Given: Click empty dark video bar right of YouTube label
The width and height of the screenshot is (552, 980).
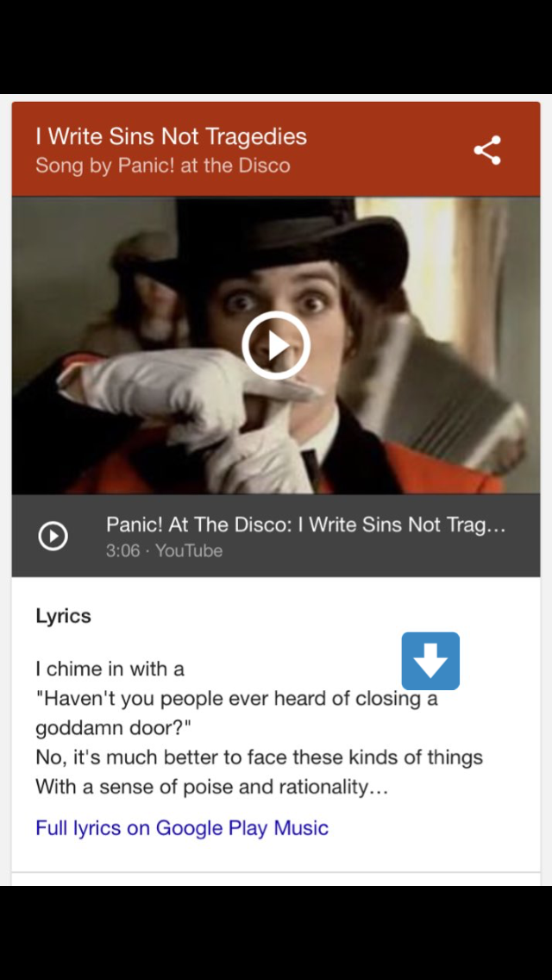Looking at the screenshot, I should (x=375, y=556).
